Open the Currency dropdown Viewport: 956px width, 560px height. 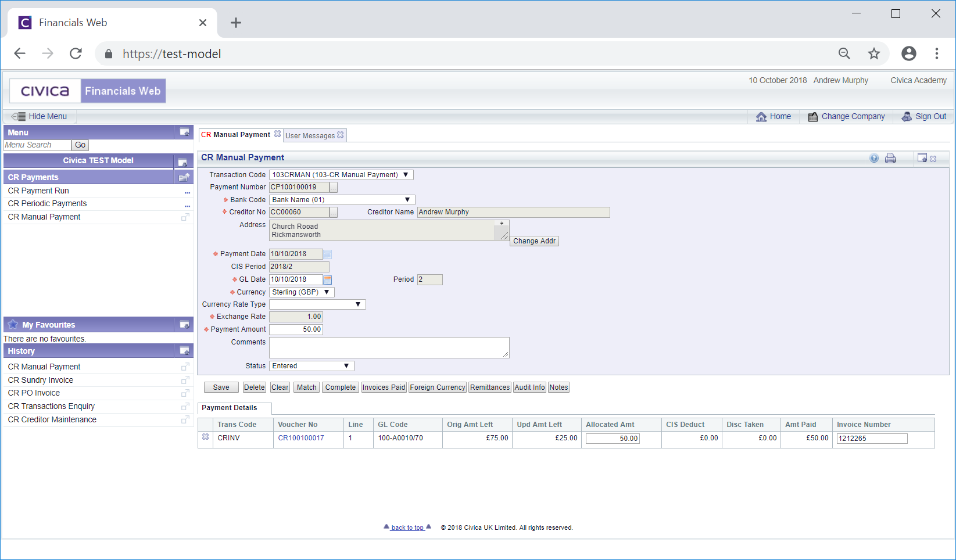coord(302,292)
